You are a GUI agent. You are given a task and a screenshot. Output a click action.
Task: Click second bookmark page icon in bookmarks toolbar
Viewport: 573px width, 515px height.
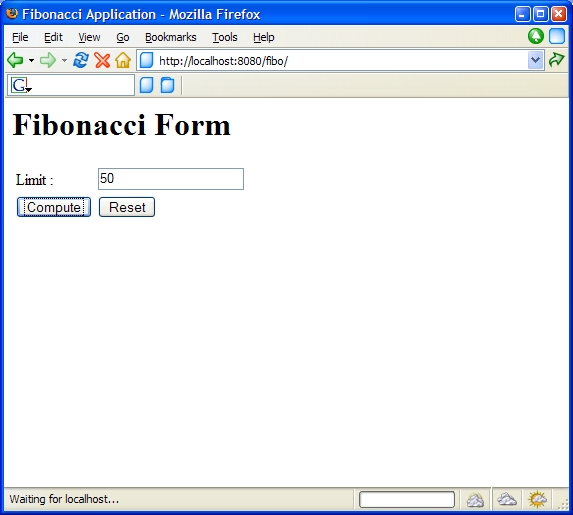coord(167,85)
